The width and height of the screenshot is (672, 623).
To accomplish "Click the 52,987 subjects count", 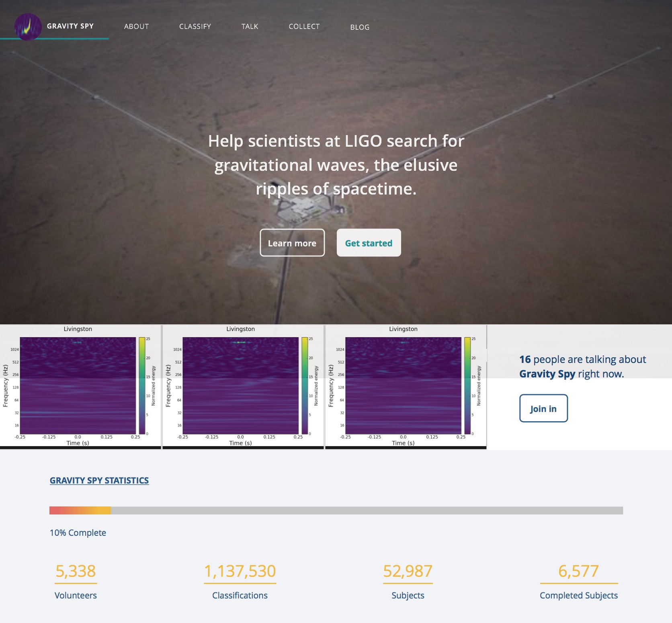I will [x=408, y=571].
